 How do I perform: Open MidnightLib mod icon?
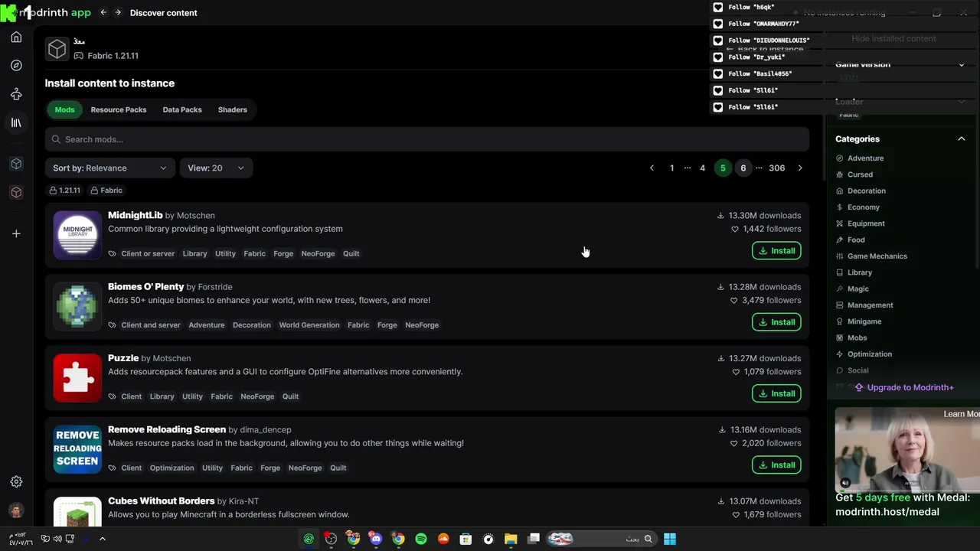pyautogui.click(x=77, y=235)
